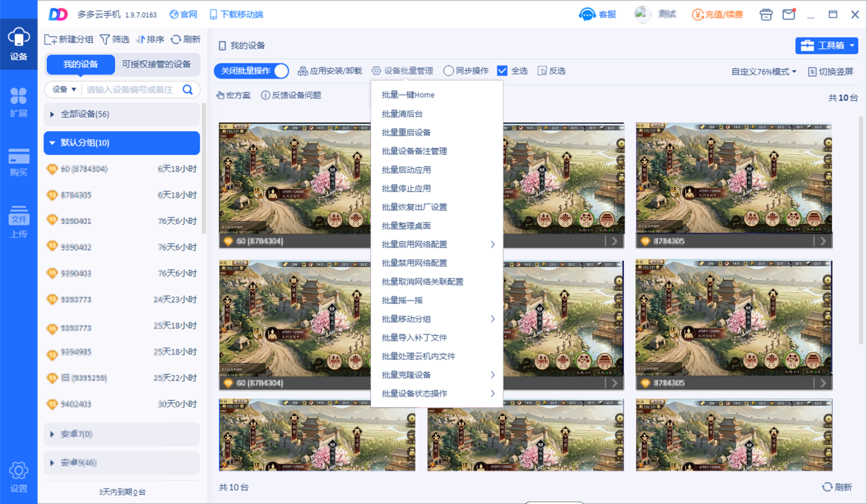
Task: Click 切换竖屏 to switch orientation
Action: pyautogui.click(x=830, y=72)
